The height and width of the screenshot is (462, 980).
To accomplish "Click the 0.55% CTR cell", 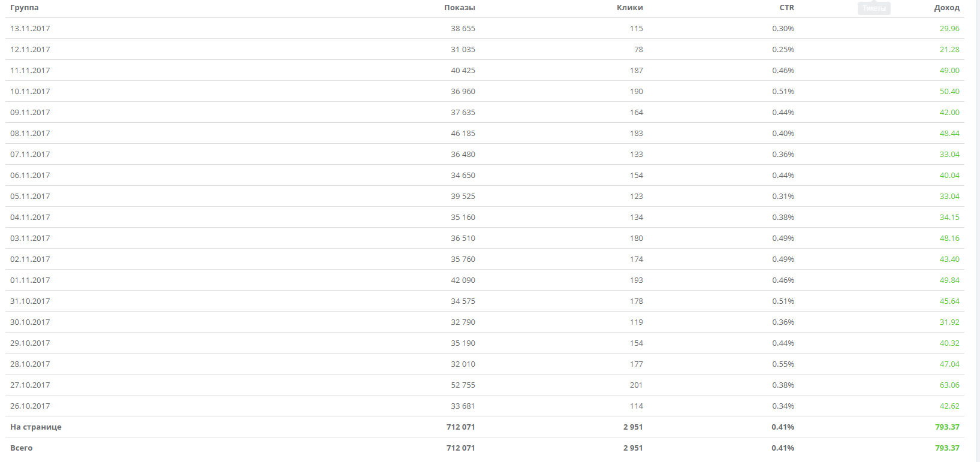I will point(783,364).
